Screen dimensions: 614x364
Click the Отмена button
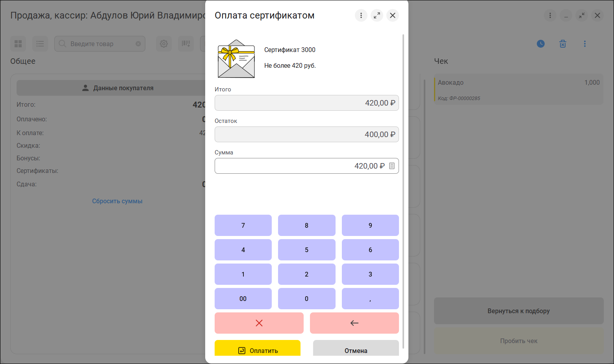356,349
